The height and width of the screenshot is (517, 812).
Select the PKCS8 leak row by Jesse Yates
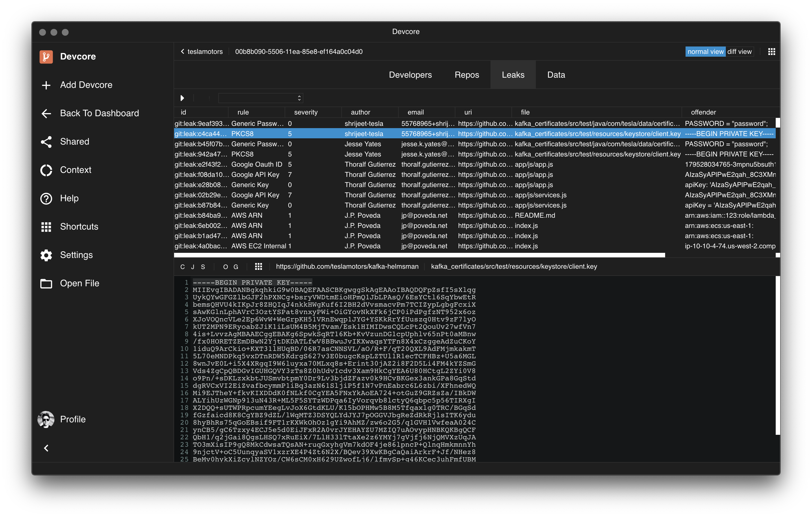337,154
